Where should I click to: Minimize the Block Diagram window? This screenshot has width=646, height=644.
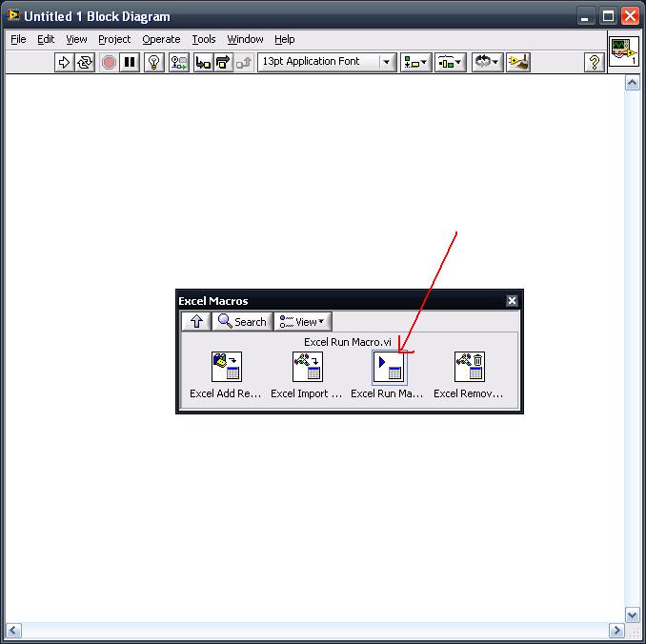click(x=585, y=16)
